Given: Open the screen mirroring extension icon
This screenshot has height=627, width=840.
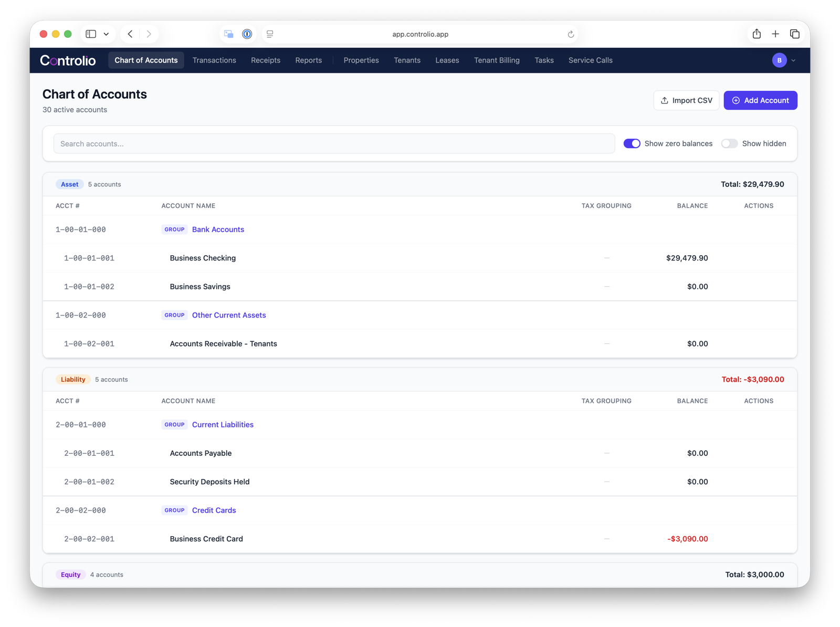Looking at the screenshot, I should [x=229, y=34].
